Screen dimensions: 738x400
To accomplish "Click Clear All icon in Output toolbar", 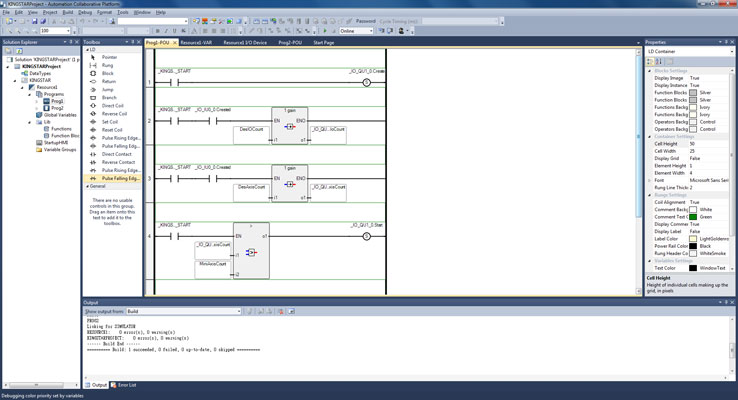I will 281,311.
